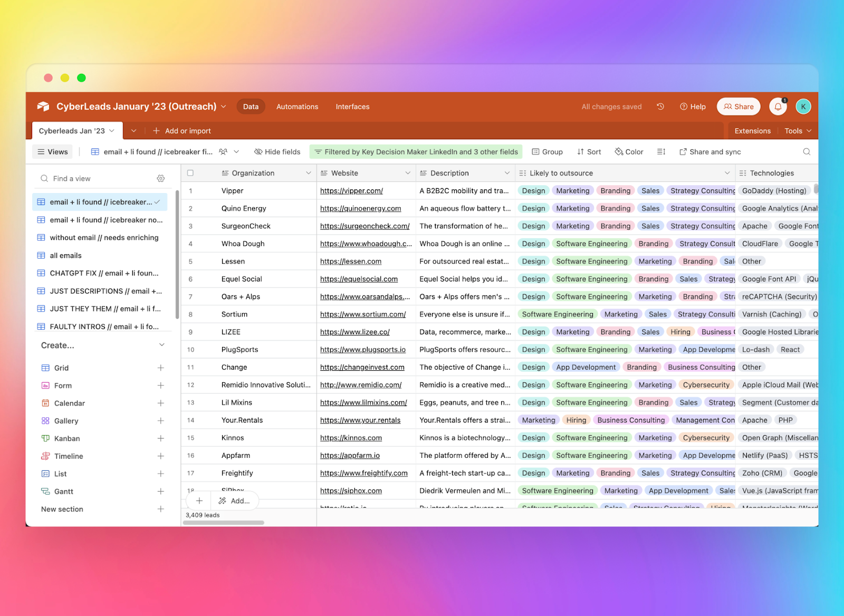Open the Tools dropdown menu

[x=798, y=131]
